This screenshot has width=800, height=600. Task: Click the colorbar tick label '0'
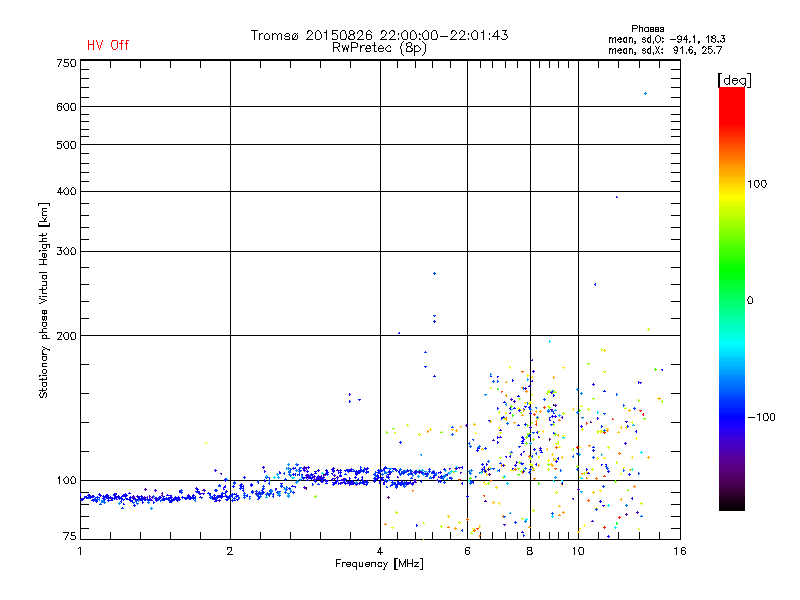click(750, 301)
